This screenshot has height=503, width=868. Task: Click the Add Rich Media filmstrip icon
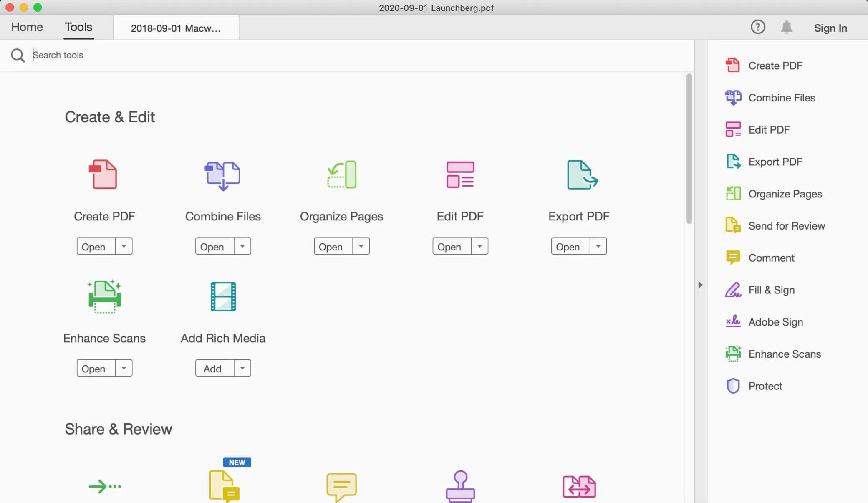223,296
